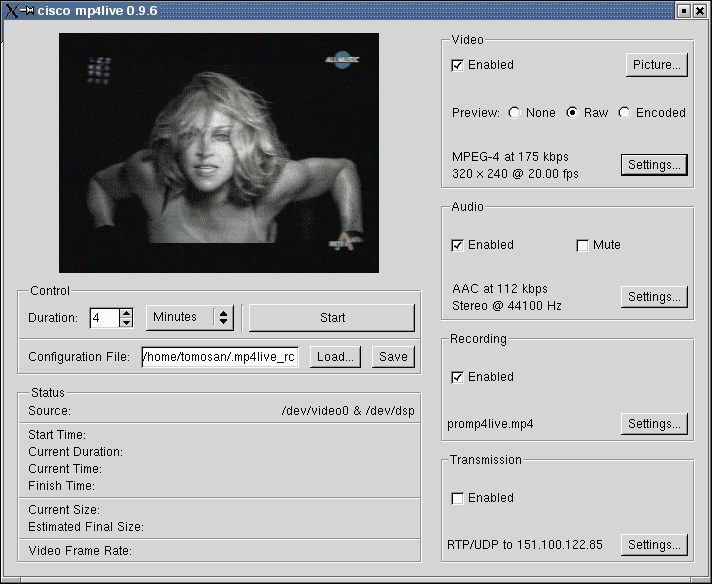Open Video Settings... dialog
Screen dimensions: 712x584
(655, 165)
